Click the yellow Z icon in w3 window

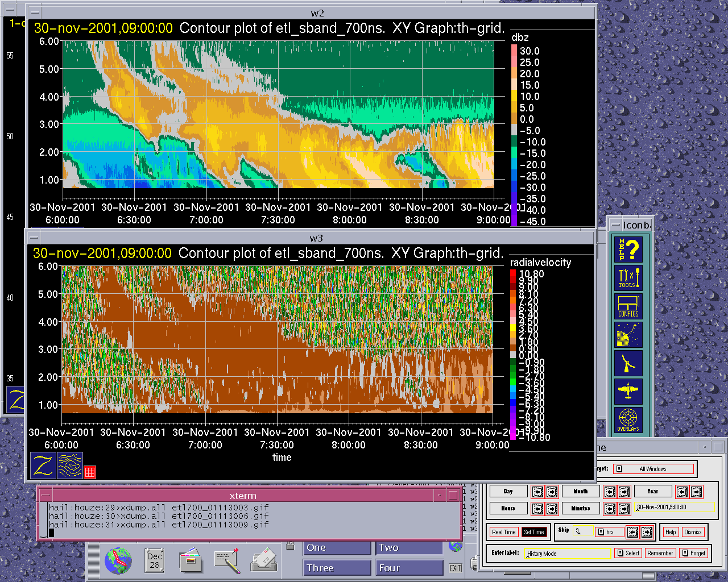[x=43, y=465]
